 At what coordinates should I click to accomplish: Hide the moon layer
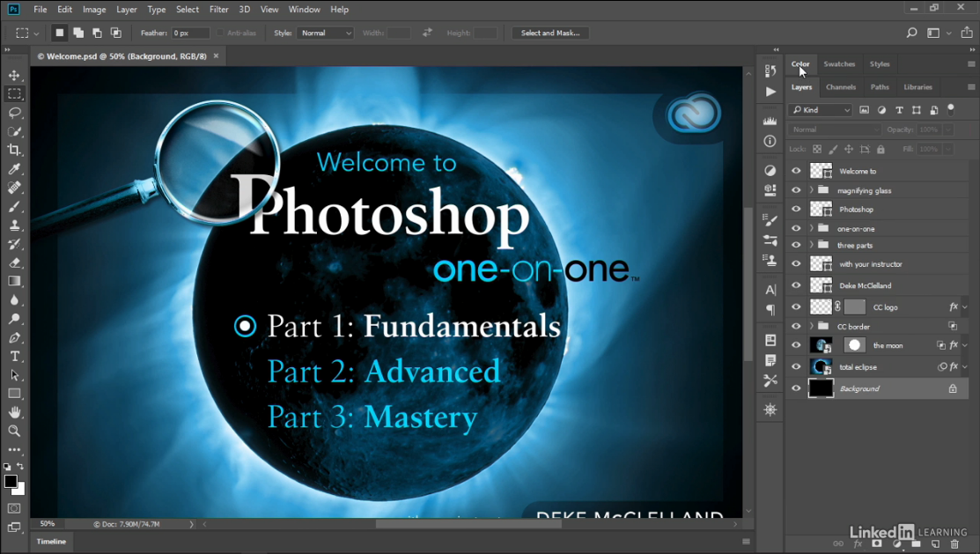[x=796, y=345]
